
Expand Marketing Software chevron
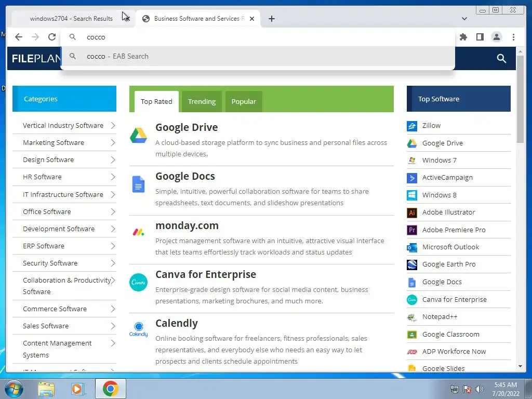(113, 143)
